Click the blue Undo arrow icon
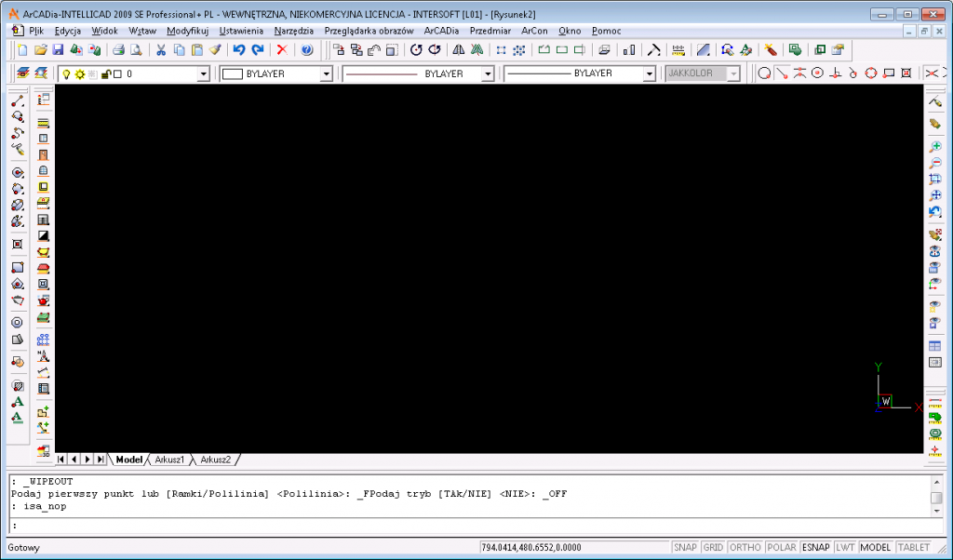The image size is (953, 560). tap(239, 49)
